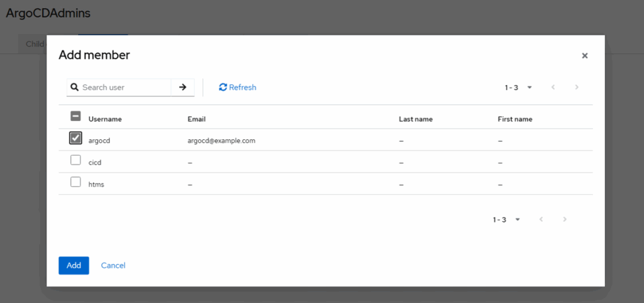
Task: Click the cicd username cell
Action: tap(95, 163)
